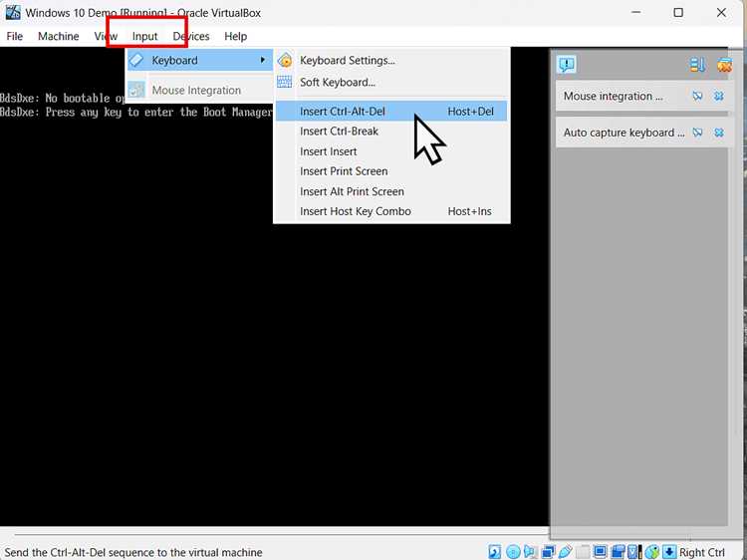Open the File menu
The image size is (747, 560).
point(14,36)
